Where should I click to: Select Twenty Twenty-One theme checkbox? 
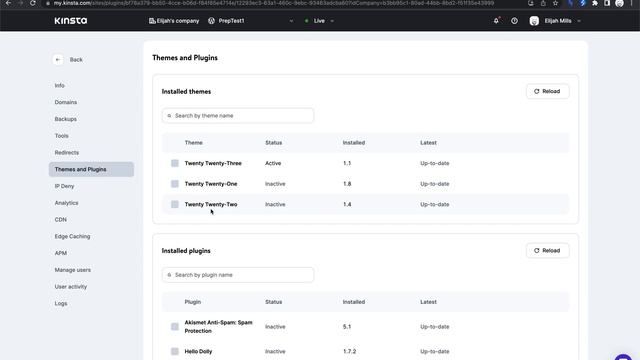(175, 184)
